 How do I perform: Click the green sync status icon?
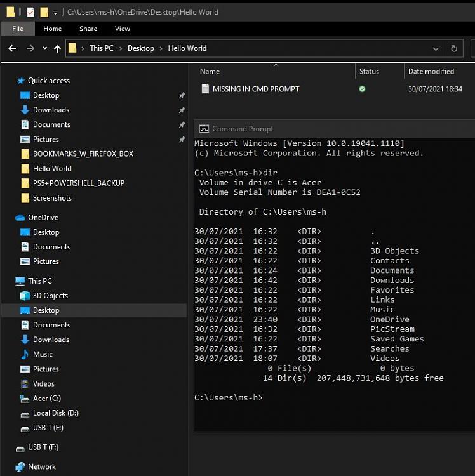[x=362, y=89]
